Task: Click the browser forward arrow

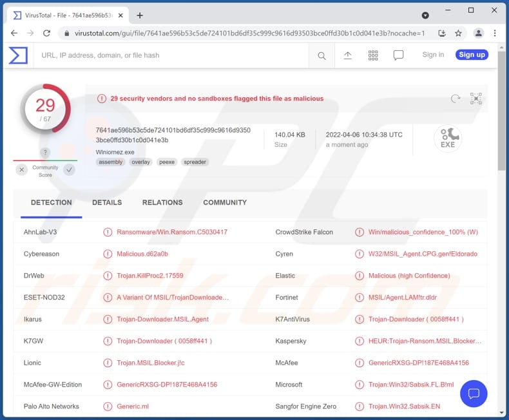Action: click(30, 33)
